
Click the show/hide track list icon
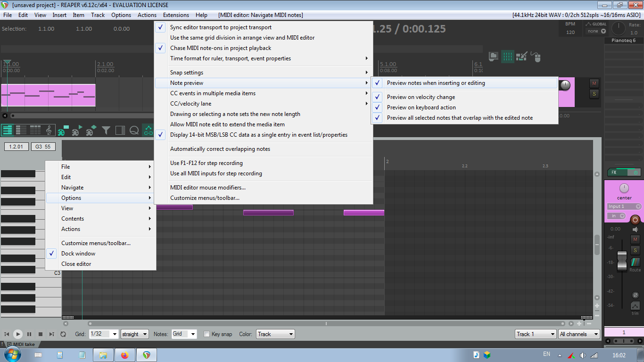pyautogui.click(x=120, y=131)
